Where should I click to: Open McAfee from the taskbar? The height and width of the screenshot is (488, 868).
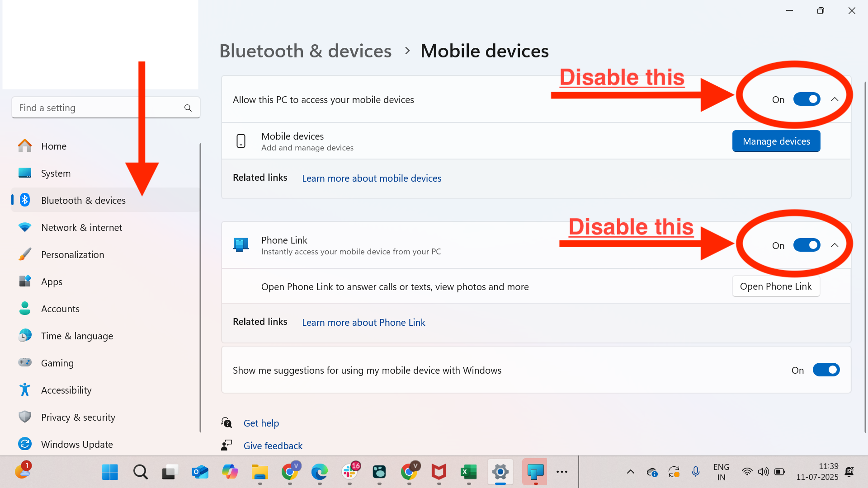439,472
